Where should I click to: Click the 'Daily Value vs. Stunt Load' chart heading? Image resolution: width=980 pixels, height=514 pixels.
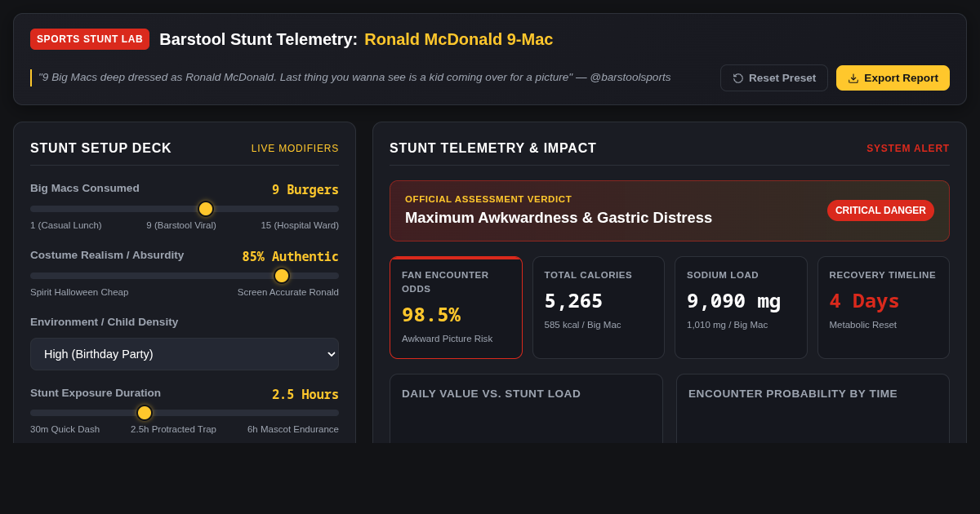pyautogui.click(x=492, y=394)
